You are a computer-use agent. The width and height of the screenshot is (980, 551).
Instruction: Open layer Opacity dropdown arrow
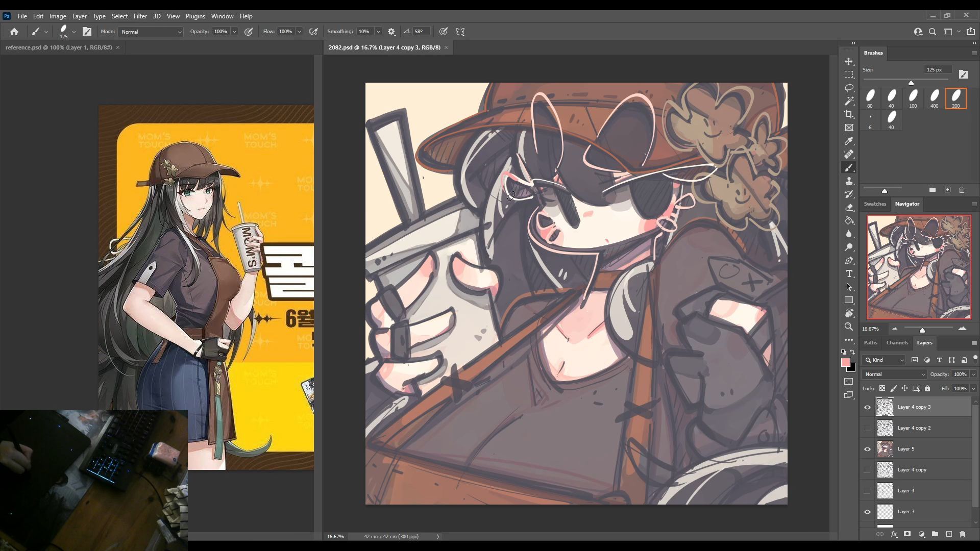coord(973,374)
